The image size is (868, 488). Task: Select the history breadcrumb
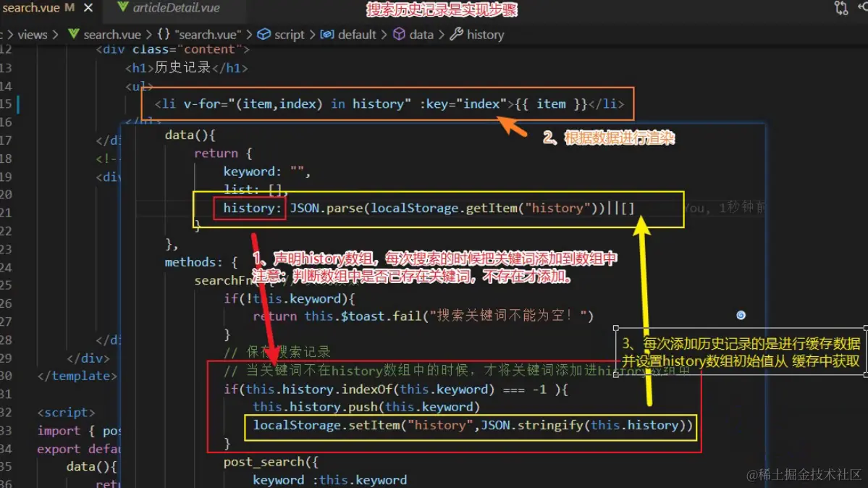pos(485,34)
